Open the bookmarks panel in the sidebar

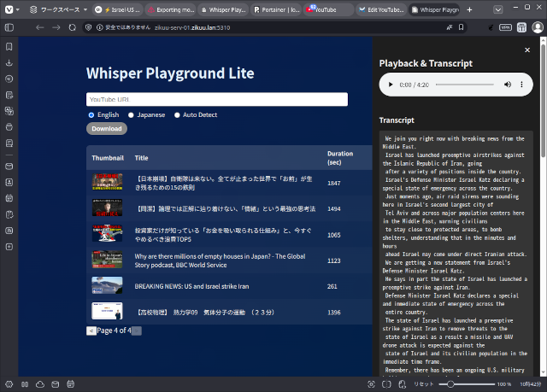click(9, 46)
